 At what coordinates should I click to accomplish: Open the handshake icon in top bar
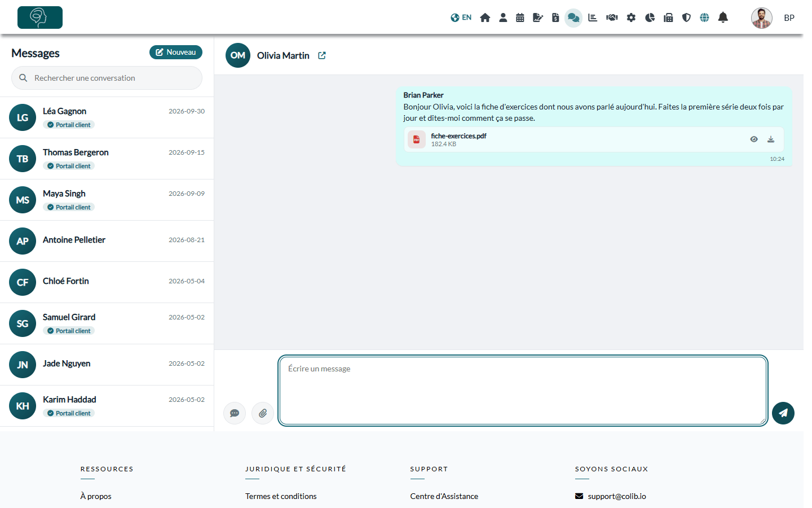pos(612,17)
